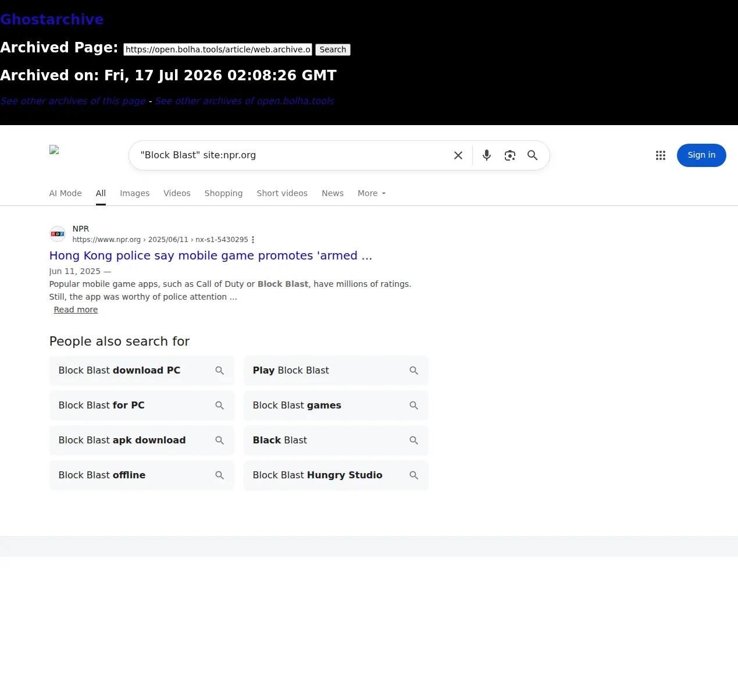Image resolution: width=738 pixels, height=700 pixels.
Task: Click search icon in Block Blast download PC
Action: click(x=220, y=371)
